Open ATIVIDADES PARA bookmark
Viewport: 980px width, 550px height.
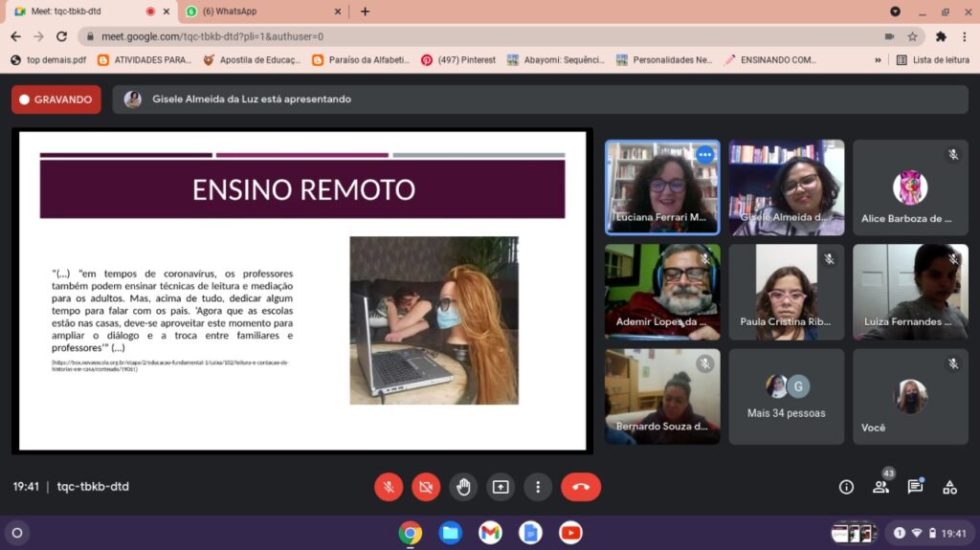click(x=145, y=60)
